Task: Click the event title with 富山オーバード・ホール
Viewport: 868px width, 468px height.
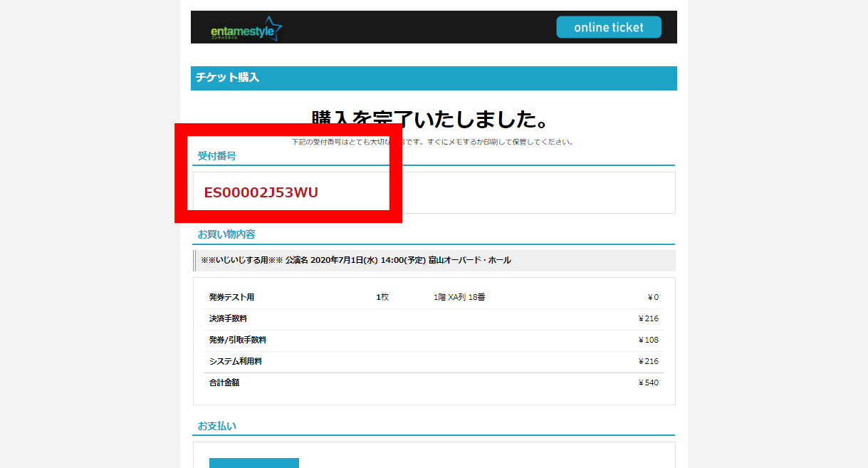Action: point(356,261)
